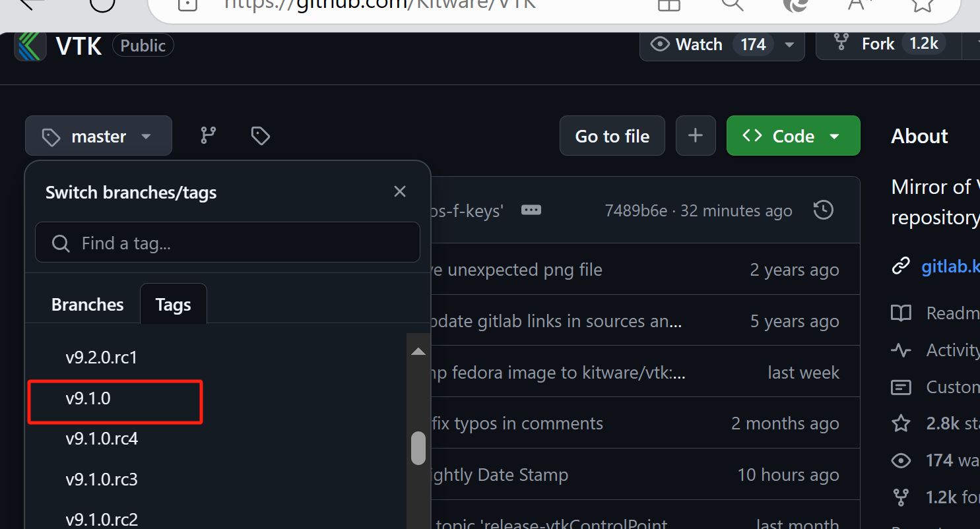Image resolution: width=980 pixels, height=529 pixels.
Task: Click the '2 years ago' timestamp
Action: [795, 270]
